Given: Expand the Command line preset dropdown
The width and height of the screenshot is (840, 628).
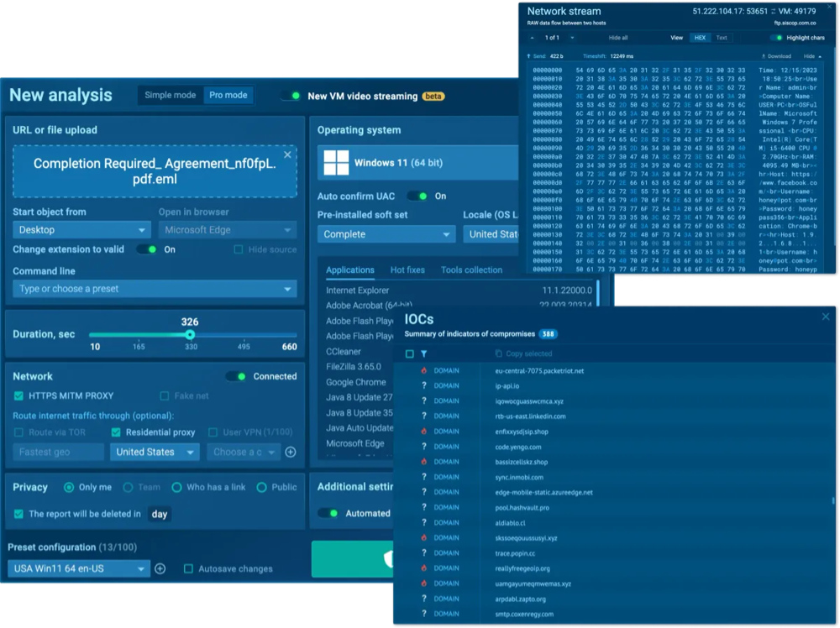Looking at the screenshot, I should [155, 289].
